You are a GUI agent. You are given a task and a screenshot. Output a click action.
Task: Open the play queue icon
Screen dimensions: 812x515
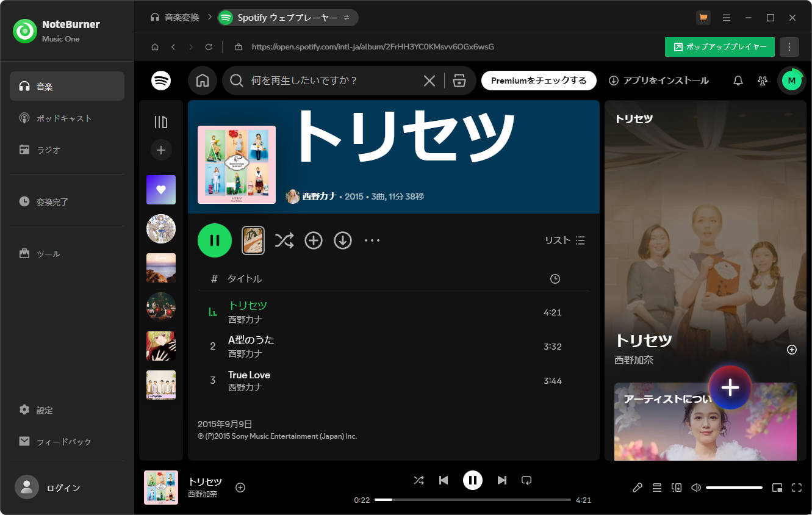pos(657,488)
